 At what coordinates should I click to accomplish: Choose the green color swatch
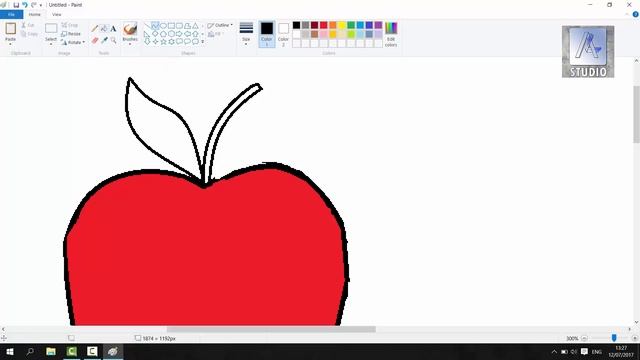click(x=351, y=25)
